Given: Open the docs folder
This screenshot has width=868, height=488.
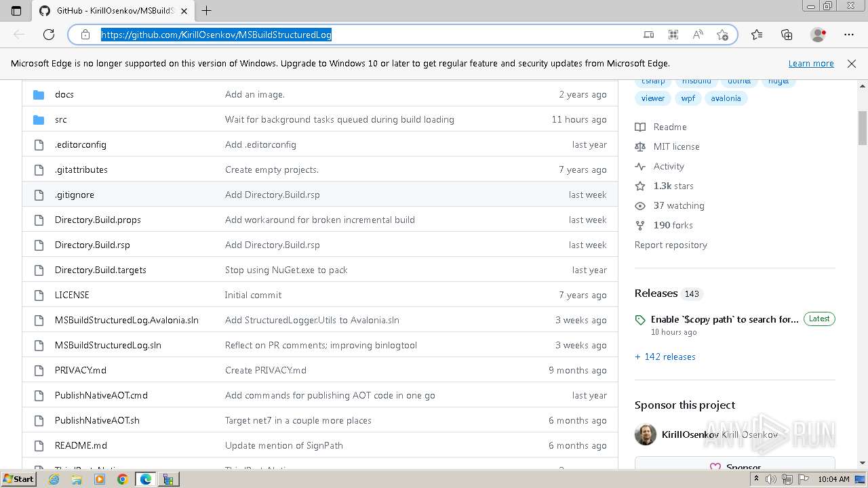Looking at the screenshot, I should pyautogui.click(x=64, y=94).
